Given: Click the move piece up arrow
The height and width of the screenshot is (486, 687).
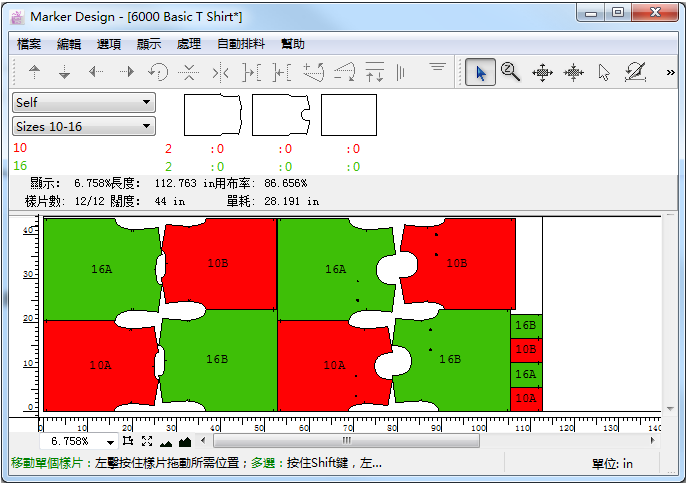Looking at the screenshot, I should tap(35, 72).
